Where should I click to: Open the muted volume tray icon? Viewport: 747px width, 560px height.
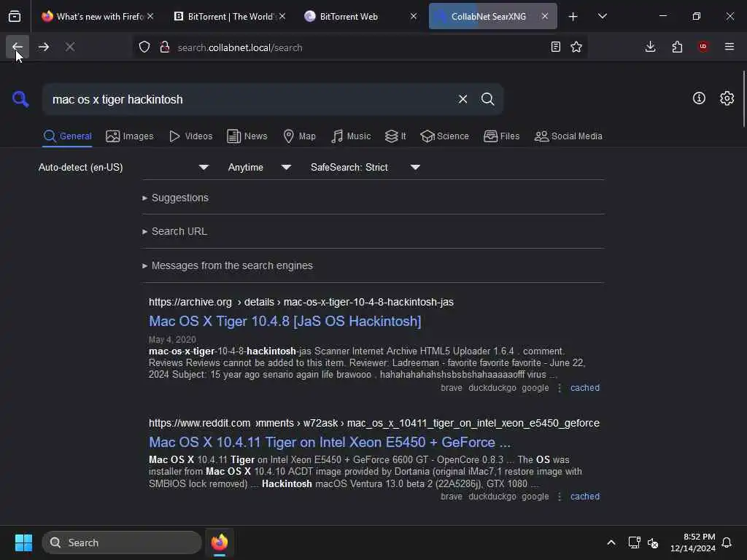tap(653, 542)
